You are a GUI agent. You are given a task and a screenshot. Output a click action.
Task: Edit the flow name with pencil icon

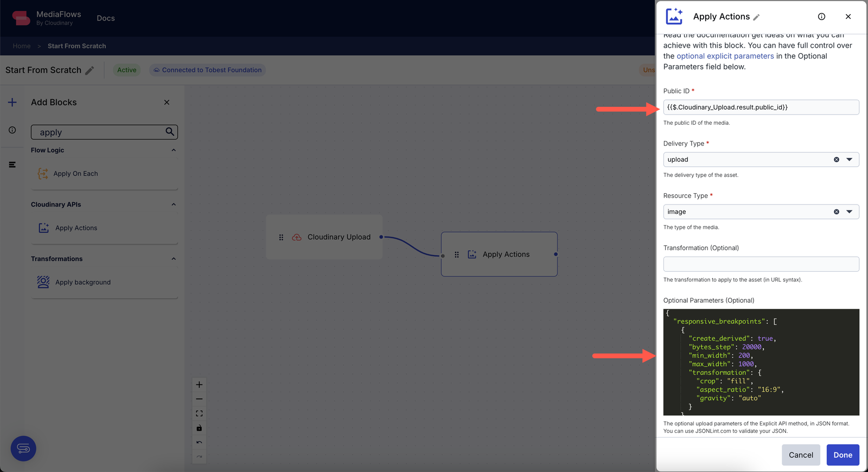(x=90, y=71)
